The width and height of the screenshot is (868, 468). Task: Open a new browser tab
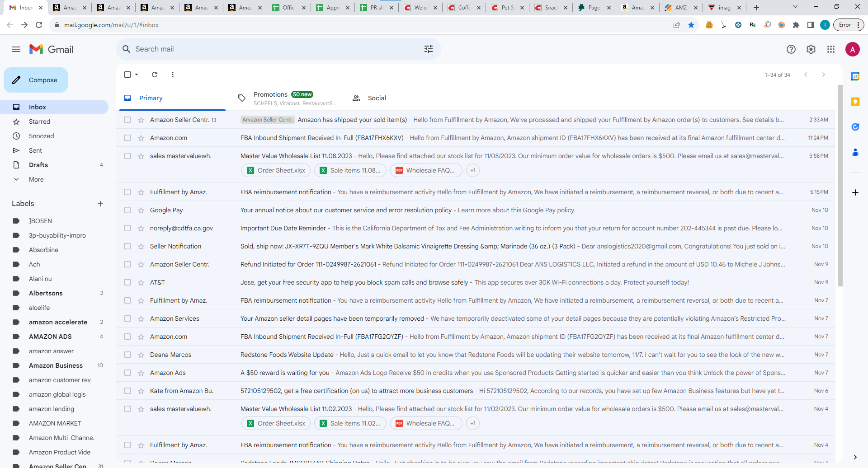(x=756, y=8)
